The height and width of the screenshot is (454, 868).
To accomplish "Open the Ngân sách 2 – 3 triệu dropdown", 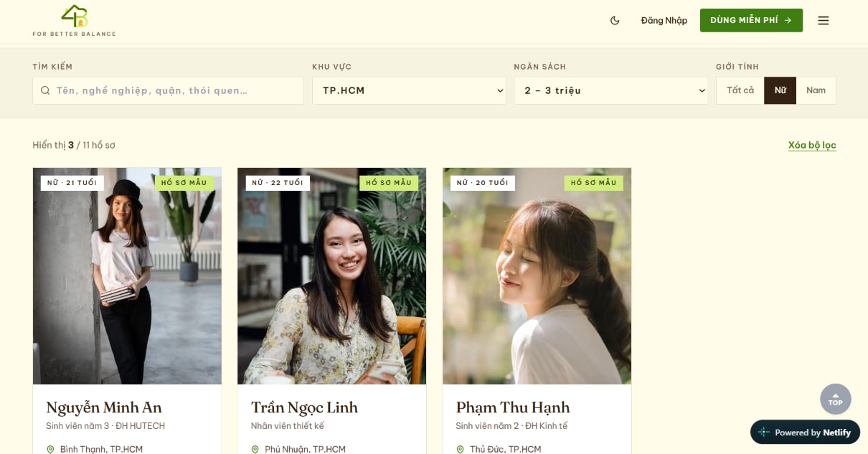I will coord(611,90).
